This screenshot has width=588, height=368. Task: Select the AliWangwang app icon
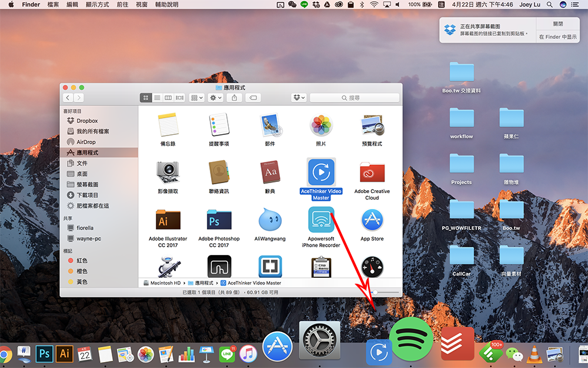tap(270, 220)
